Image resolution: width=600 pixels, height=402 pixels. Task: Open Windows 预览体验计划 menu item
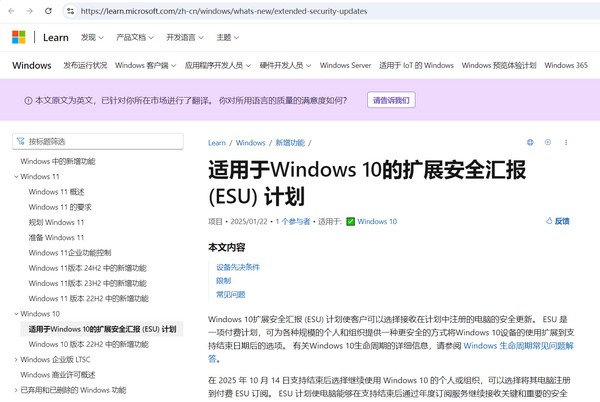[x=499, y=65]
